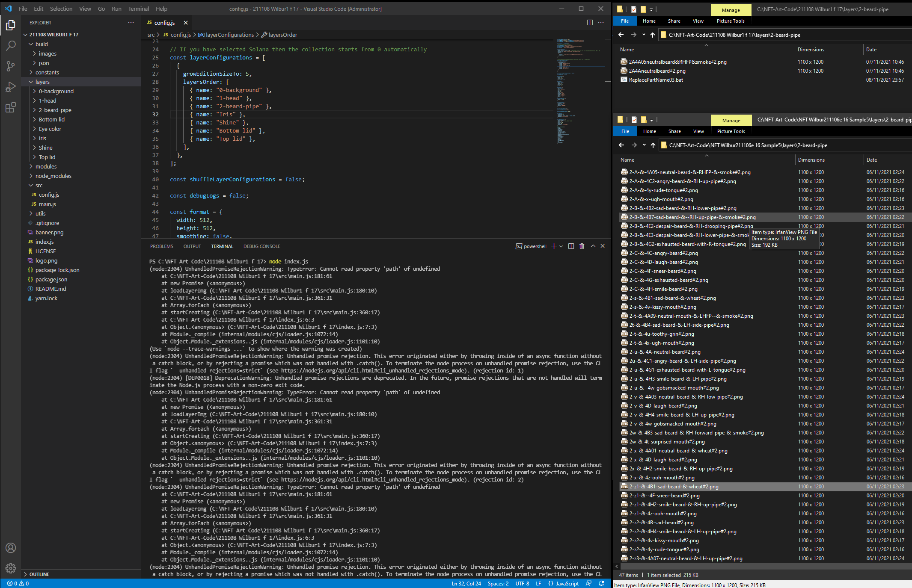The height and width of the screenshot is (588, 912).
Task: Split the terminal panel
Action: click(571, 246)
